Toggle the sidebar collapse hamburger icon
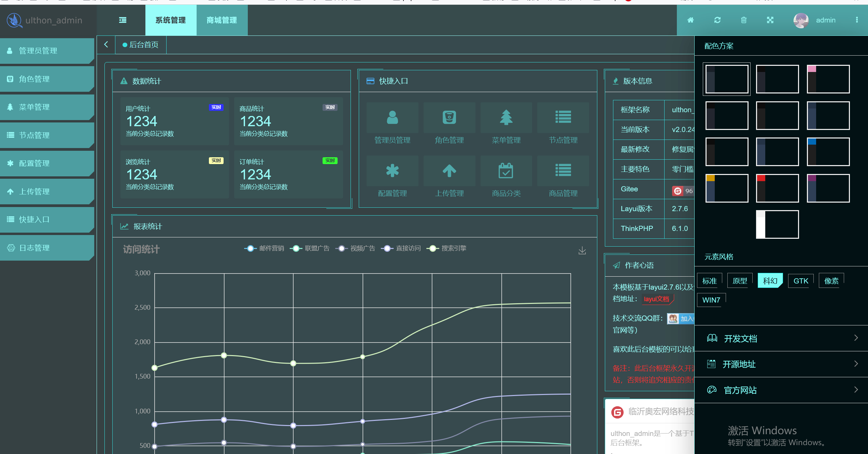The width and height of the screenshot is (868, 454). [123, 20]
